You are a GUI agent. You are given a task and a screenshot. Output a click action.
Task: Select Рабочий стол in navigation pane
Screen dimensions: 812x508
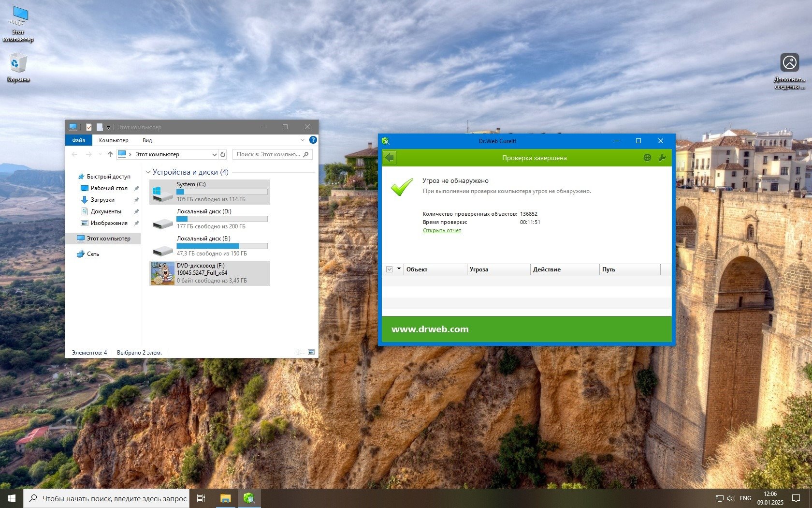pos(109,188)
